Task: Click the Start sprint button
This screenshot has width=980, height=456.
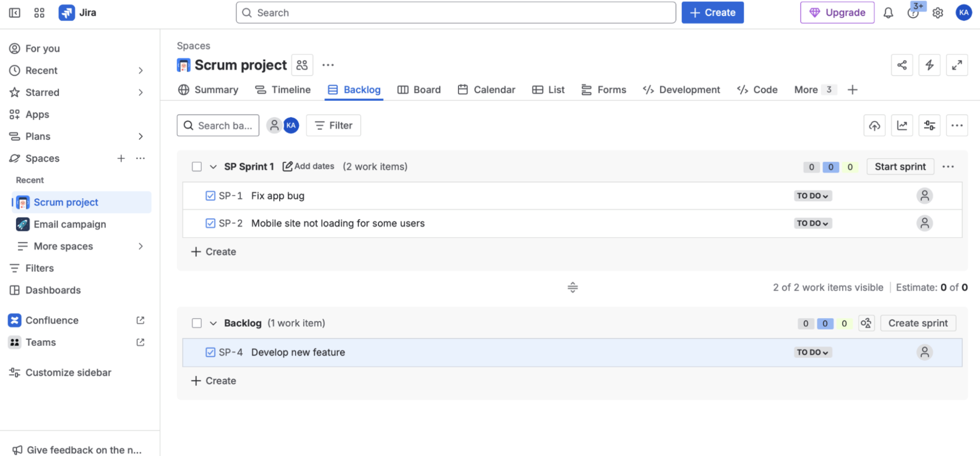Action: click(x=900, y=167)
